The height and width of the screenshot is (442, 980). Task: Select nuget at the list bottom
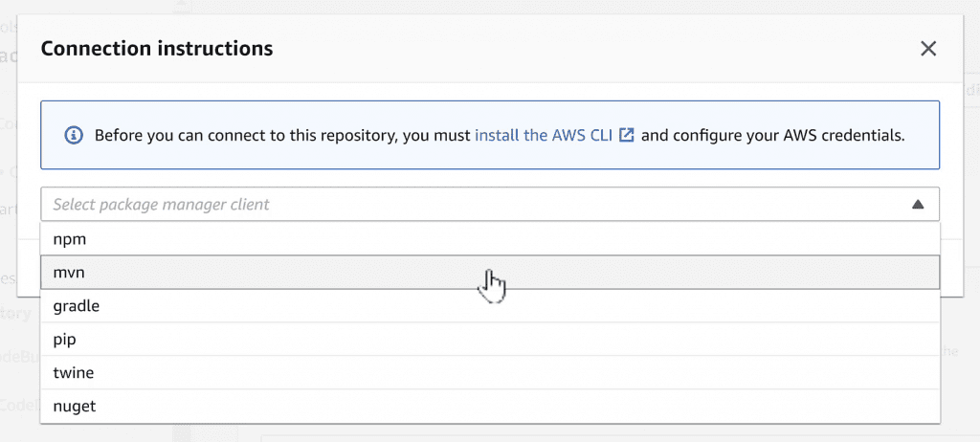click(75, 406)
